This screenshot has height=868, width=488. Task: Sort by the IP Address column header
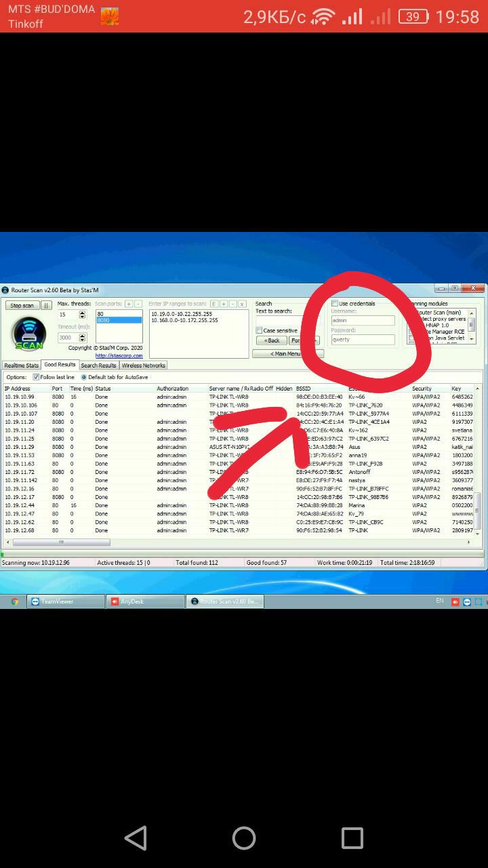26,389
